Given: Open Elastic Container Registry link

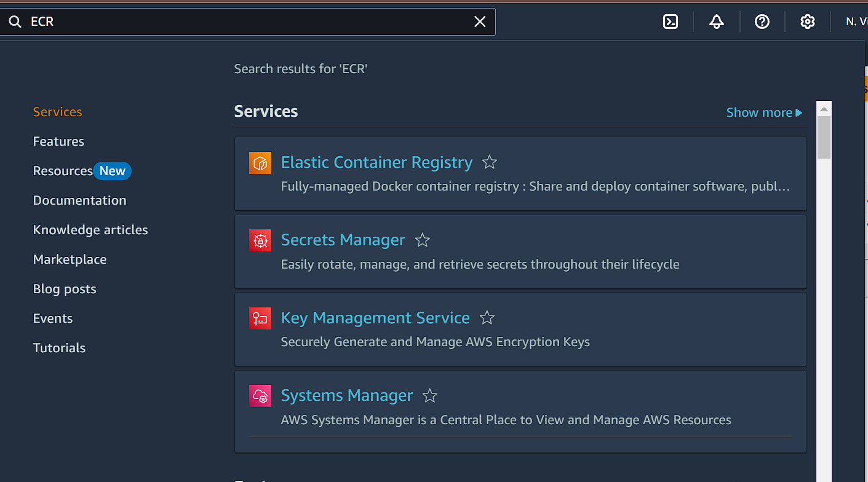Looking at the screenshot, I should (x=376, y=162).
